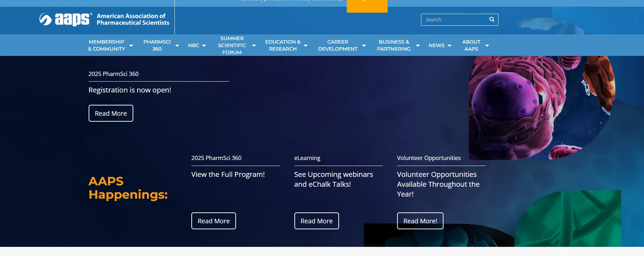Viewport: 644px width, 256px height.
Task: Click 'Volunteer Opportunities Available Throughout the Year!' text
Action: (x=438, y=184)
